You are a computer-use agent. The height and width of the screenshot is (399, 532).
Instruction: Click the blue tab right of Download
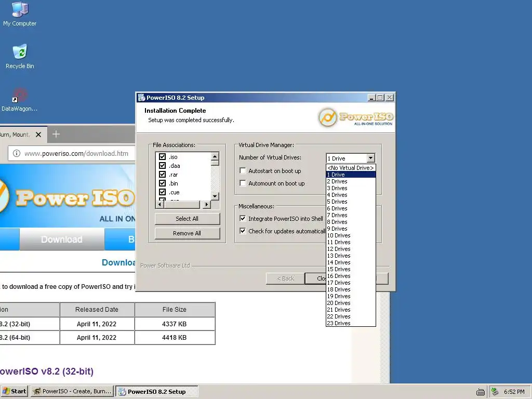[x=120, y=239]
